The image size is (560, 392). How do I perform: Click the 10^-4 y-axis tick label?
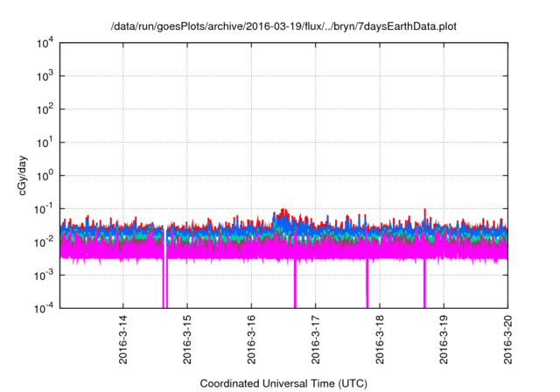coord(45,307)
